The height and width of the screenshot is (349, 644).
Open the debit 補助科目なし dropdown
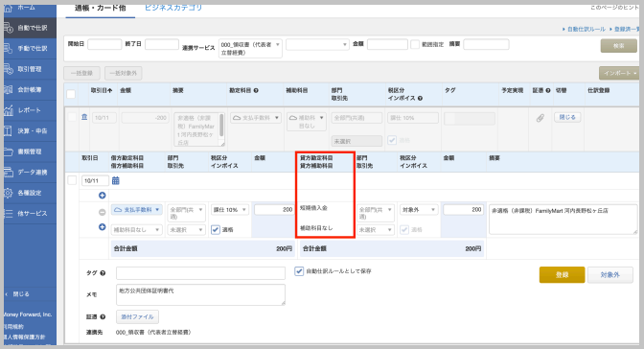point(137,230)
